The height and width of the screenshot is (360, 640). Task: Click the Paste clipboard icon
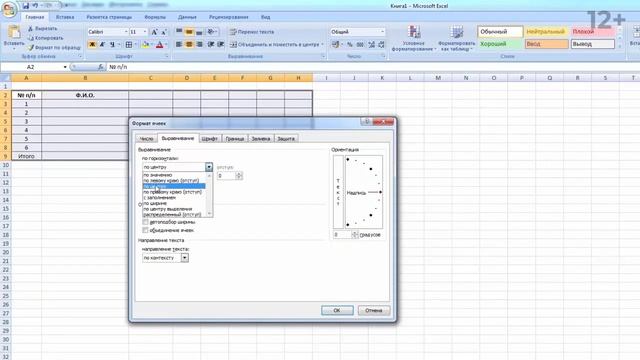click(x=14, y=32)
